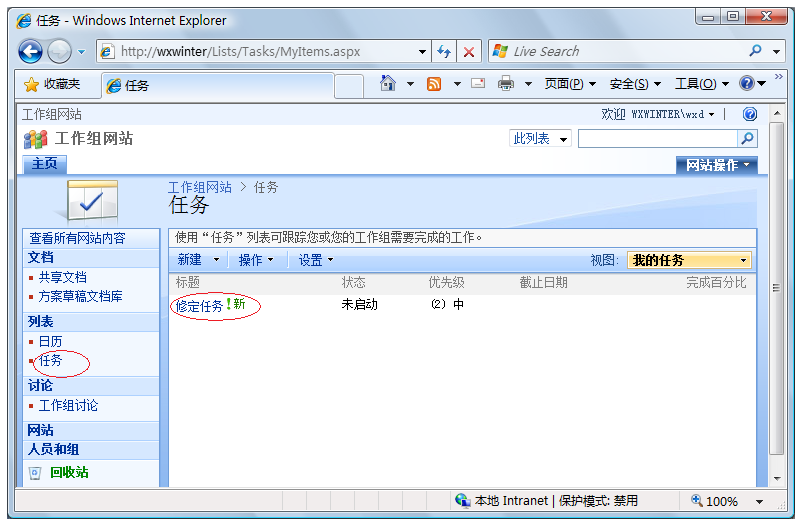Click the RSS feeds icon
The image size is (806, 529).
click(x=434, y=83)
